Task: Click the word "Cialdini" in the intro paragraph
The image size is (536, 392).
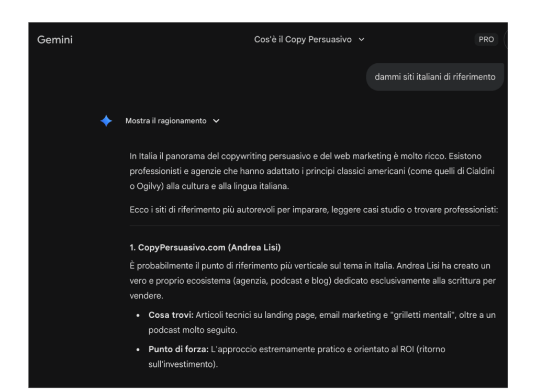Action: coord(481,172)
